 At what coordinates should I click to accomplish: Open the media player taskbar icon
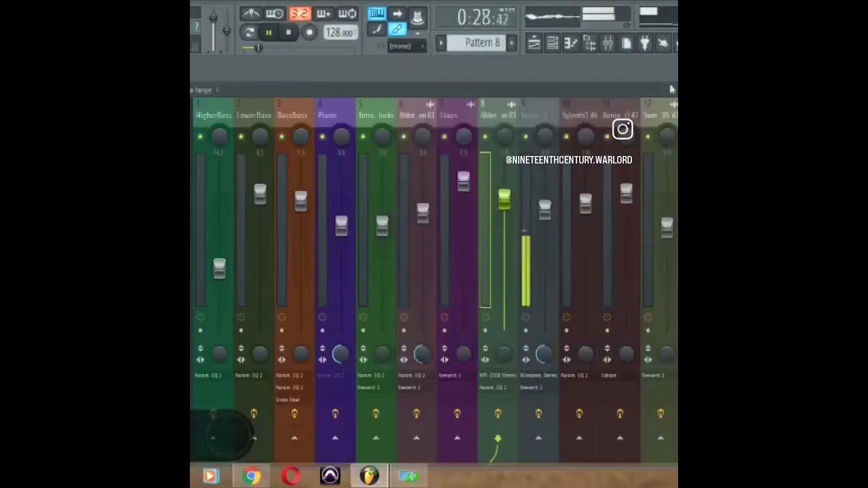point(210,476)
